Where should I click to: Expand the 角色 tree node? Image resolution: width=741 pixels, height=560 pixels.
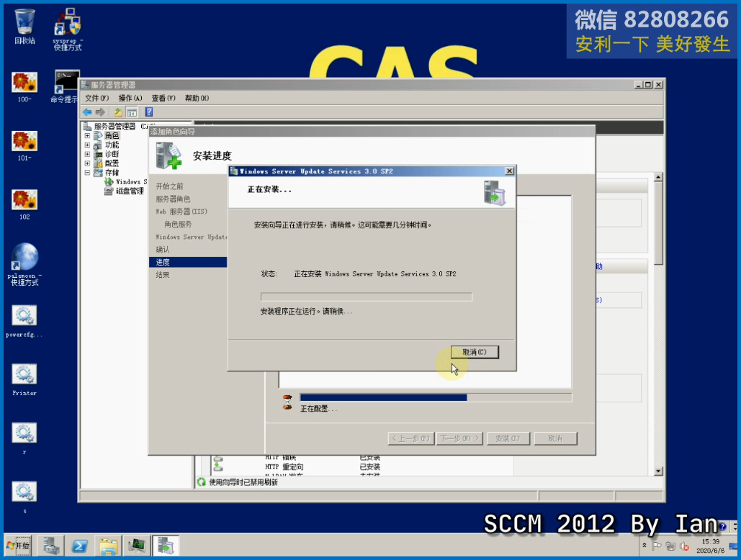[87, 135]
